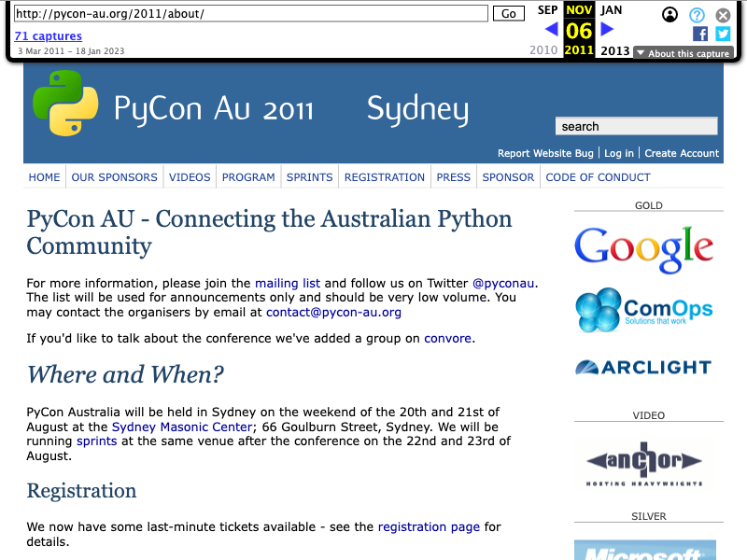The height and width of the screenshot is (560, 747).
Task: Open the OUR SPONSORS menu item
Action: click(x=114, y=177)
